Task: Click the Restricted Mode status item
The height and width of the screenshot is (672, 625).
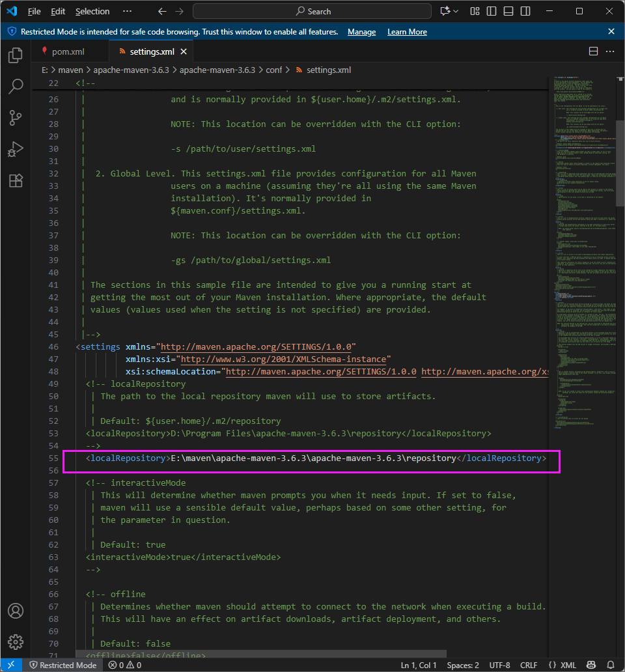Action: tap(63, 665)
